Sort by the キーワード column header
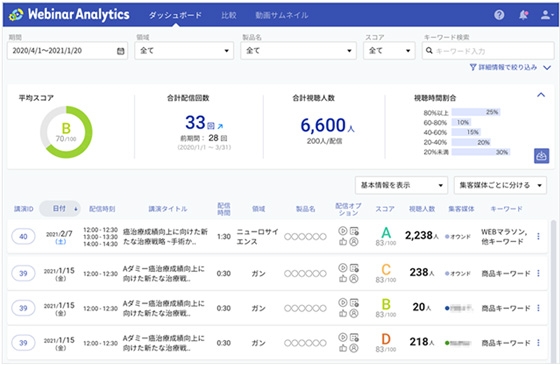The height and width of the screenshot is (365, 560). 506,209
